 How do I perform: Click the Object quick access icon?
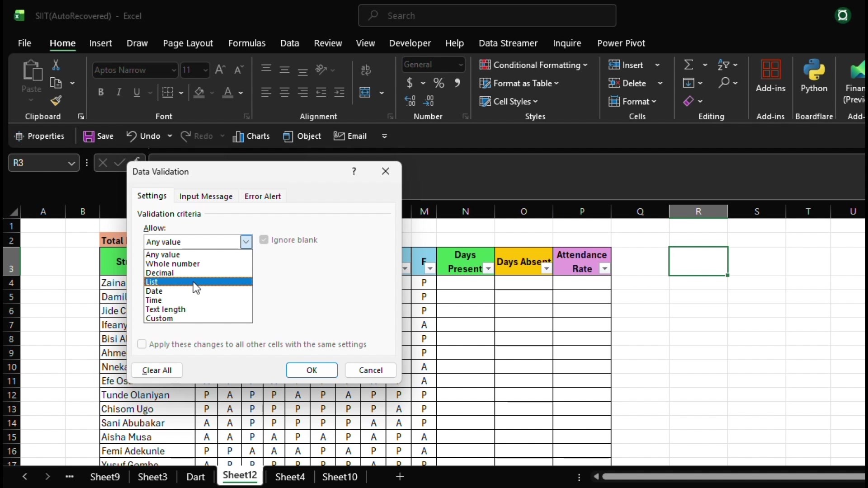[302, 136]
